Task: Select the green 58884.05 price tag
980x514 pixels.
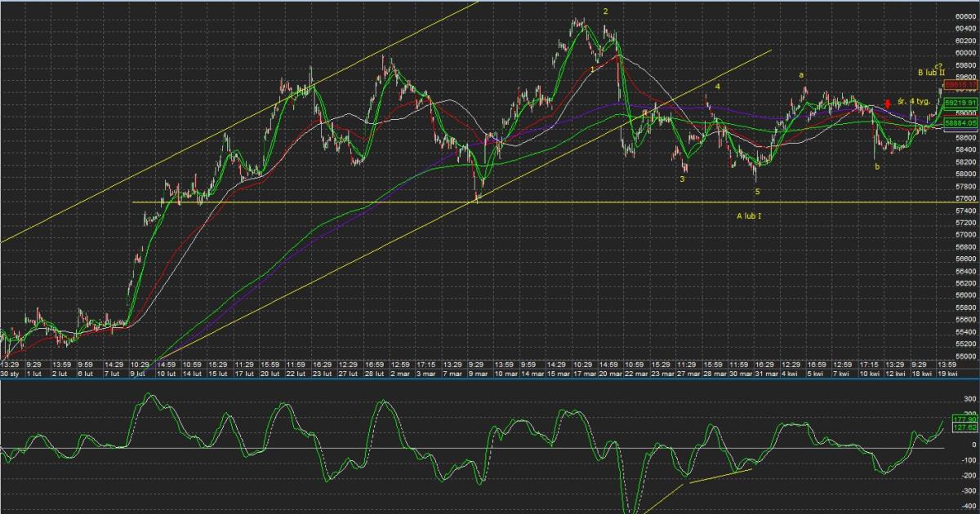Action: pyautogui.click(x=956, y=122)
